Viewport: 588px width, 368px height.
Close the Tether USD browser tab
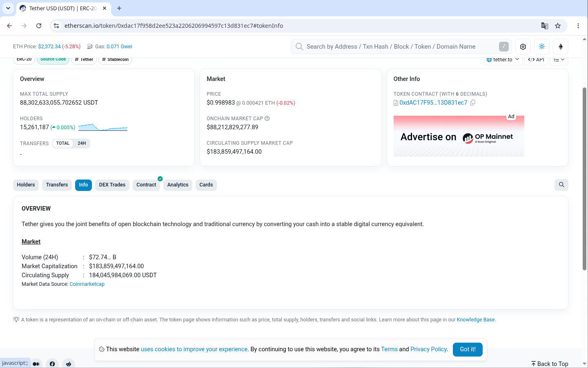[105, 8]
